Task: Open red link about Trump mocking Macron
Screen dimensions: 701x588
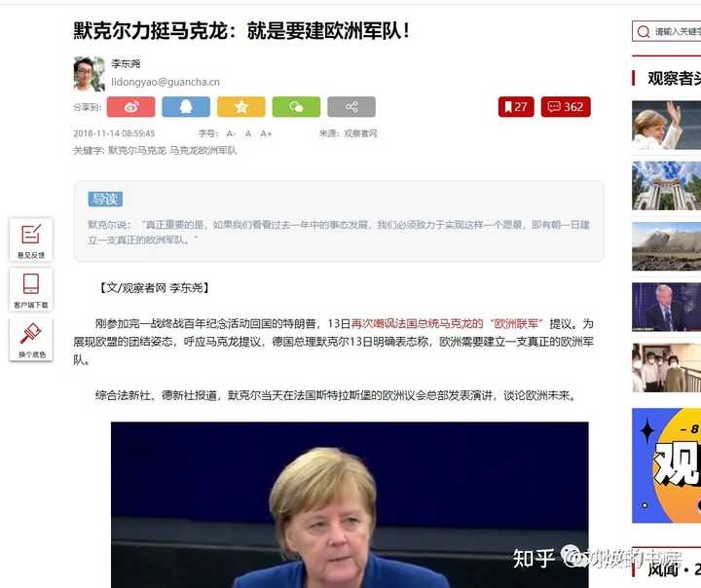Action: [x=447, y=324]
